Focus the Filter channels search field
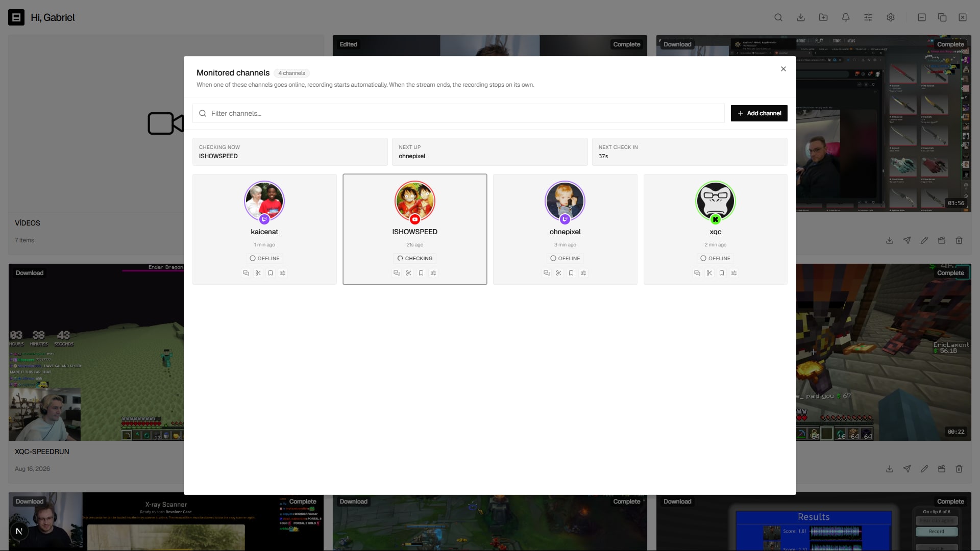Image resolution: width=980 pixels, height=551 pixels. tap(458, 113)
